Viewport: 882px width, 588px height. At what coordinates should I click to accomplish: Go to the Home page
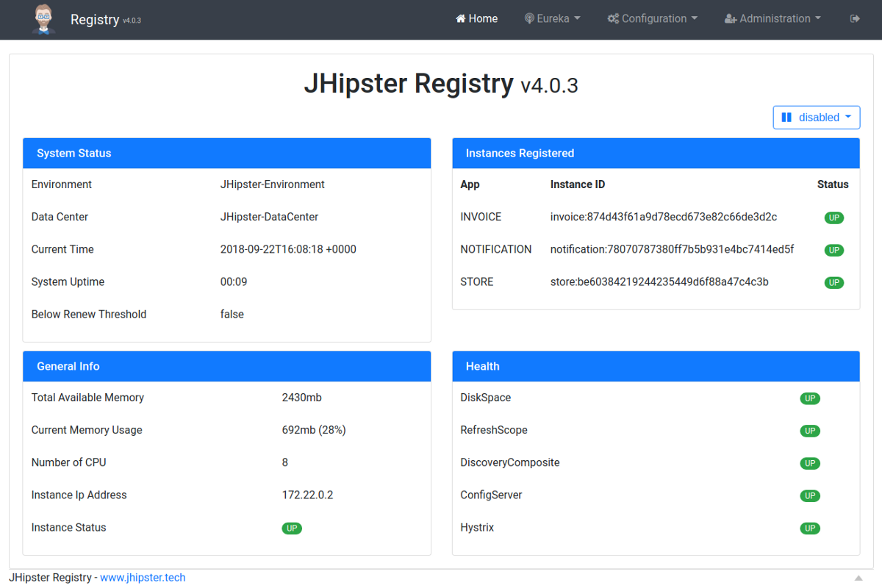tap(477, 18)
